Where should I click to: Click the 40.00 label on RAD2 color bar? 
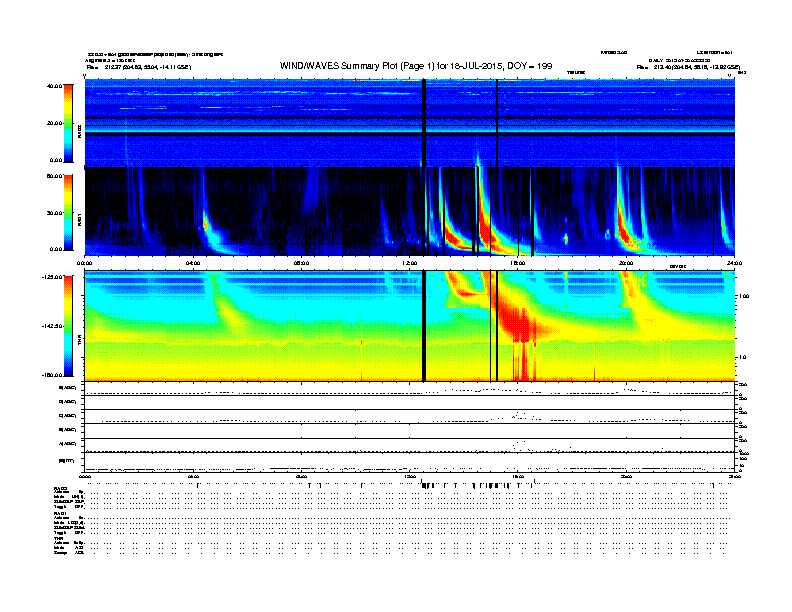pos(54,86)
